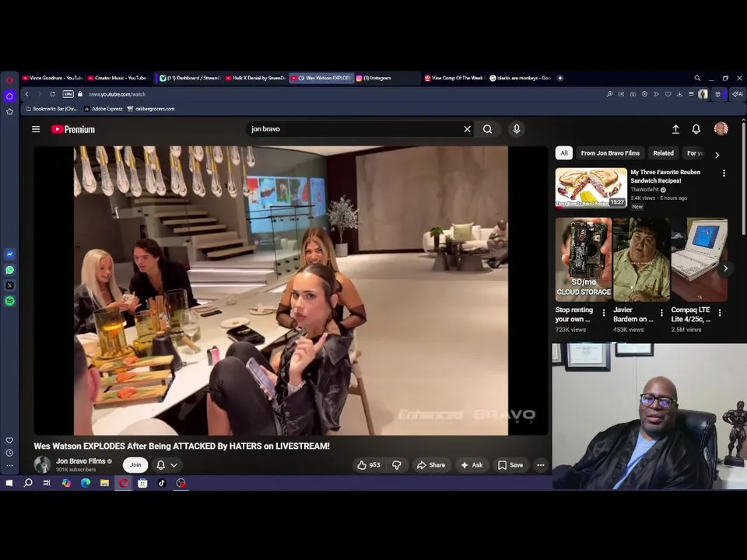Open options for 'Compaq LTE Lite' short
This screenshot has width=747, height=560.
pyautogui.click(x=720, y=313)
